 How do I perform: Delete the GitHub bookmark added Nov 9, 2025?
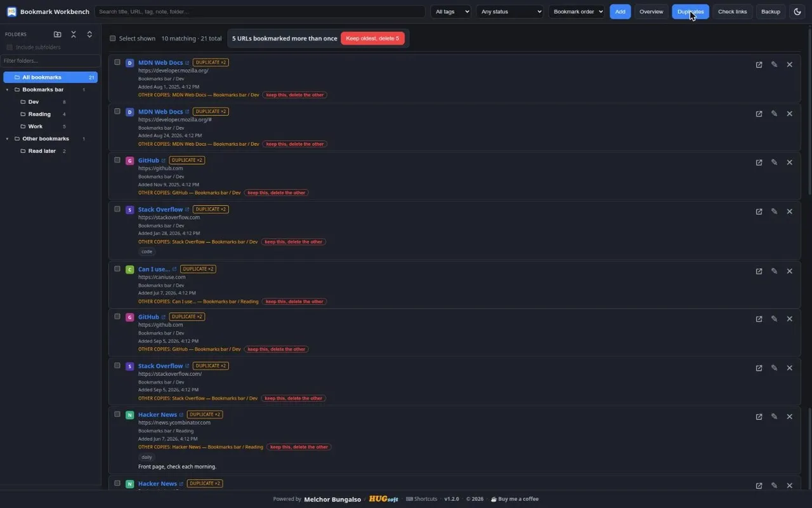[789, 163]
